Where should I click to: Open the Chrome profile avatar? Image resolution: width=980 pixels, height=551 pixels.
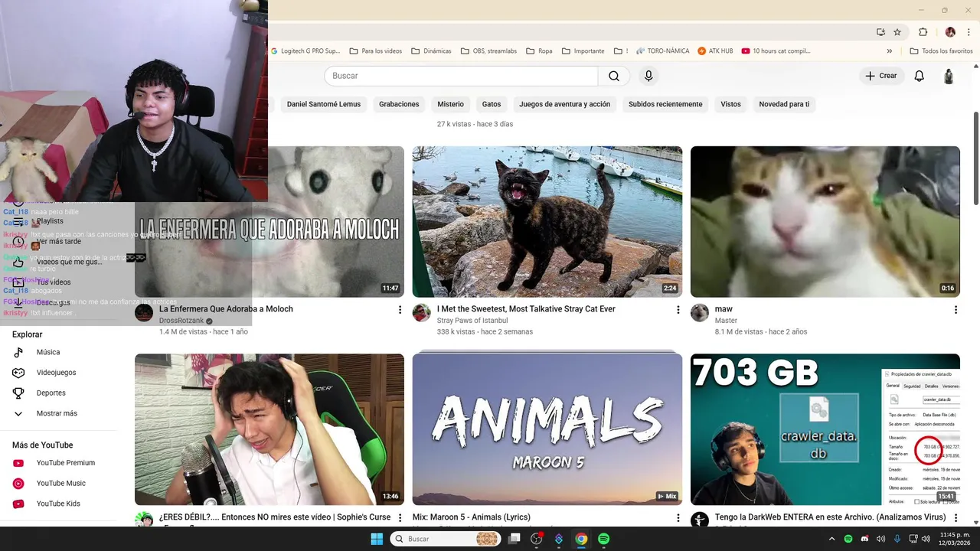950,32
